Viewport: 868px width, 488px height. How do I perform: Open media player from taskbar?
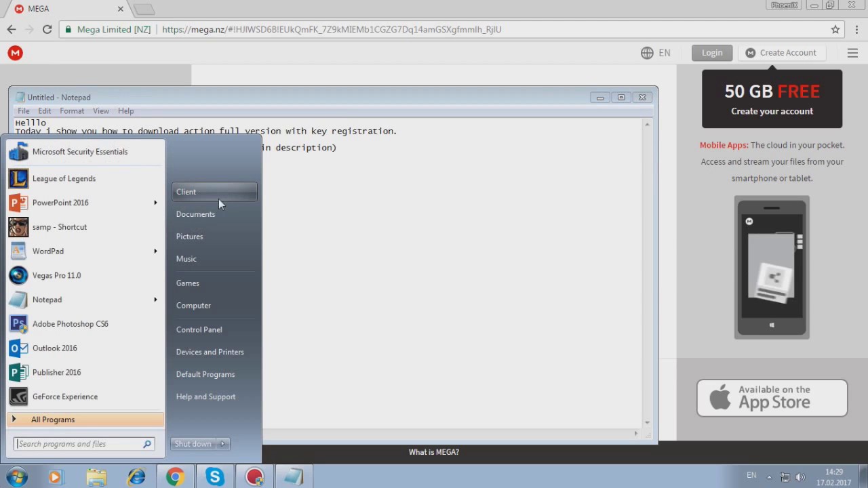coord(55,477)
